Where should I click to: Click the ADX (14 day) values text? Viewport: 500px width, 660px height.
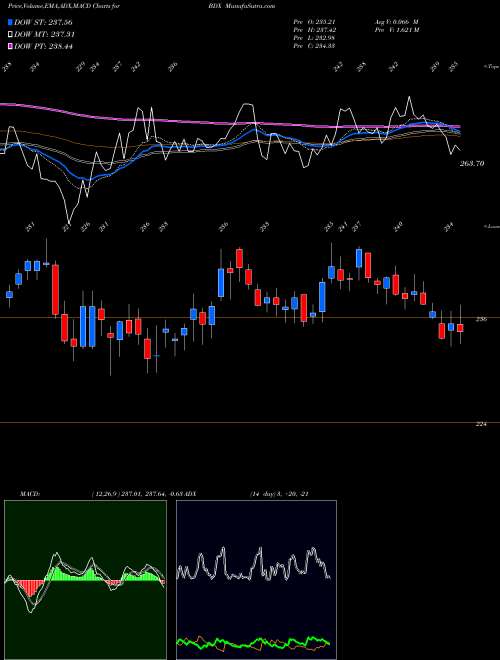[279, 493]
